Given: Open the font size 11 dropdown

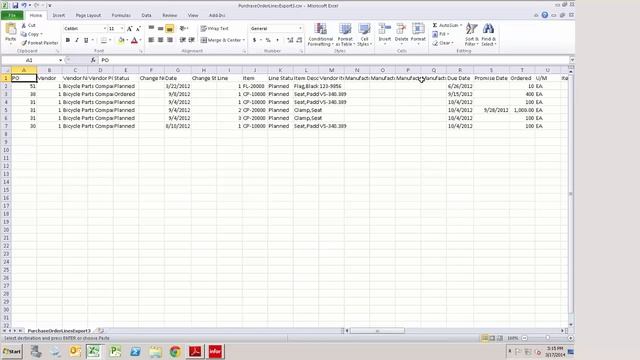Looking at the screenshot, I should pyautogui.click(x=122, y=29).
